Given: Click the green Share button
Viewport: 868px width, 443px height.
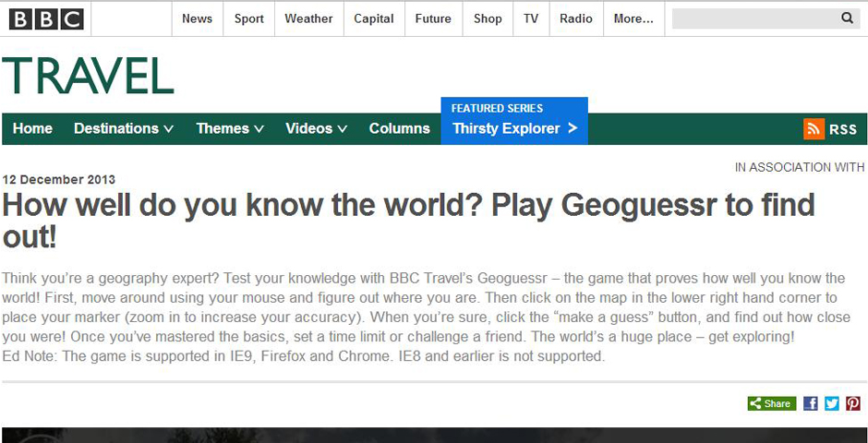Looking at the screenshot, I should click(x=772, y=403).
